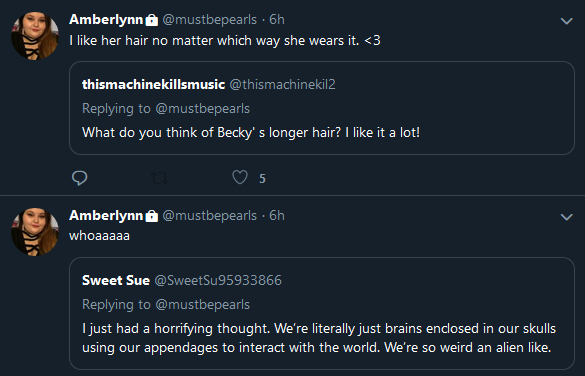585x376 pixels.
Task: Open the Sweet Sue profile name
Action: coord(116,280)
